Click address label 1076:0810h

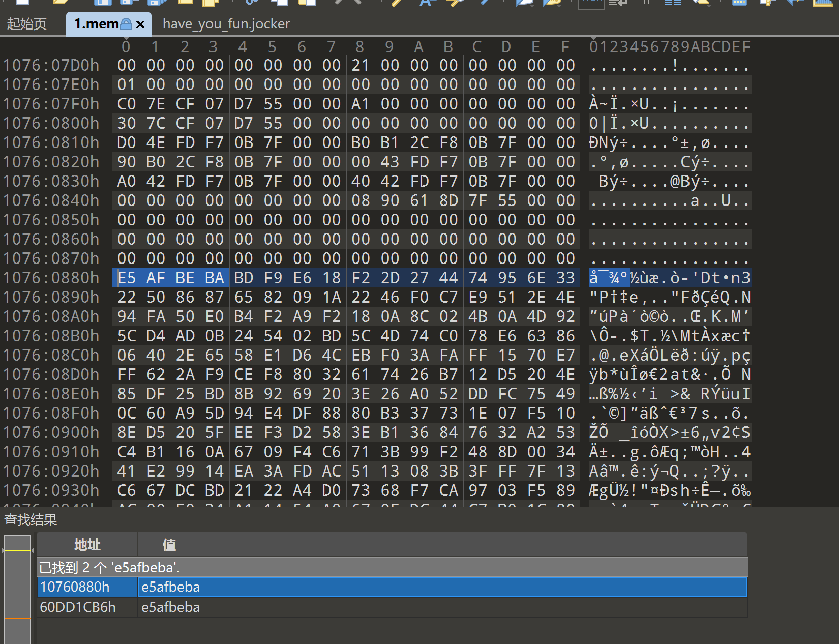click(51, 142)
